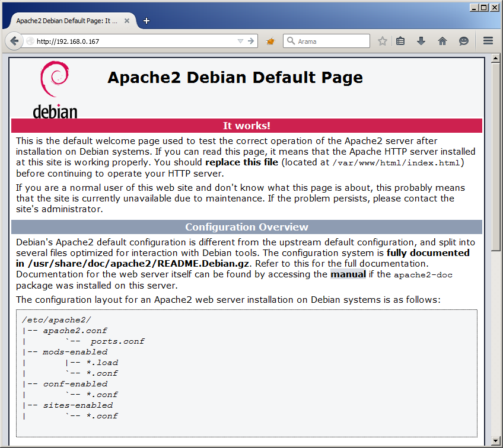
Task: Click the 'replace this file' bold text
Action: (x=241, y=162)
